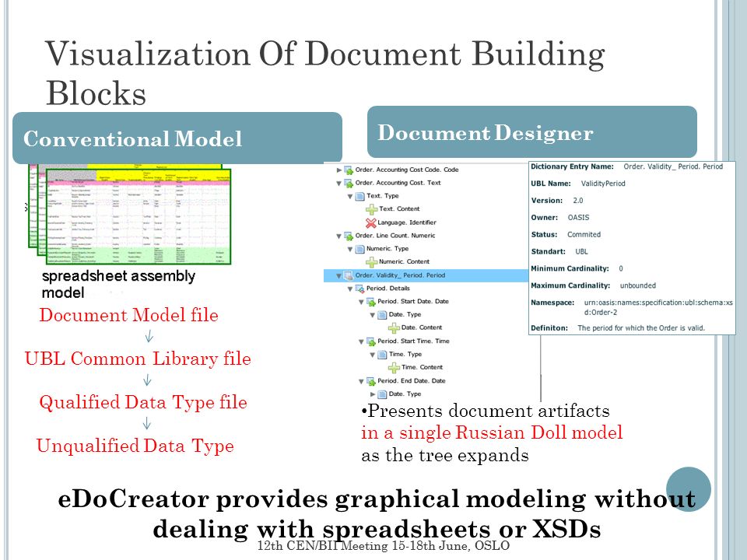
Task: Select Date. Content tree item
Action: click(422, 327)
